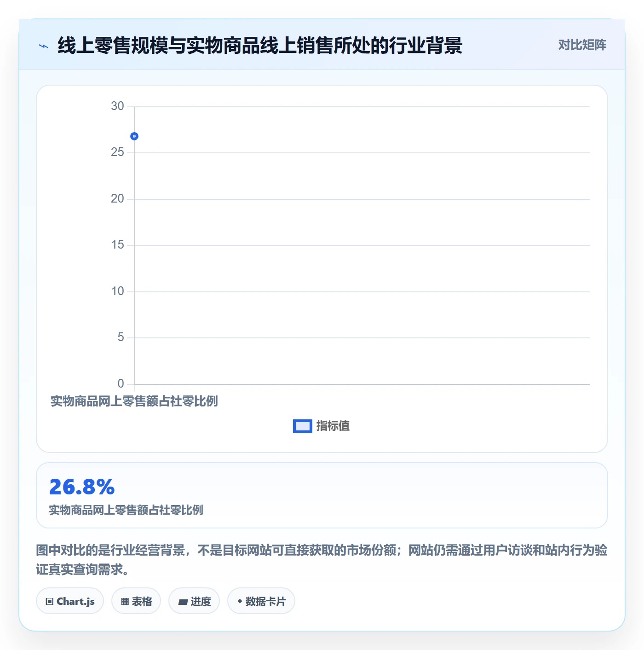Click the x-axis label 实物商品网上零售额占社零比例 under the chart
This screenshot has width=644, height=650.
134,401
